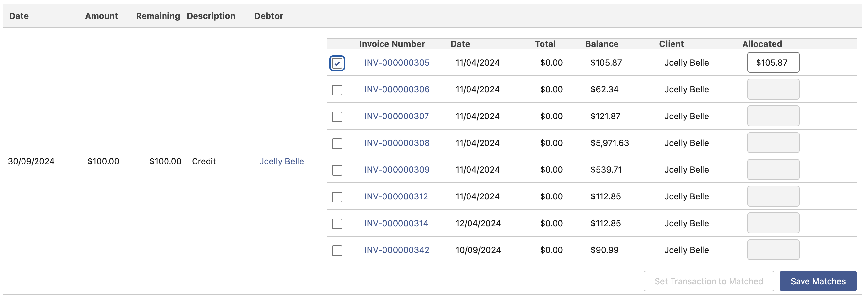
Task: Open invoice link INV-000000305
Action: pos(396,63)
